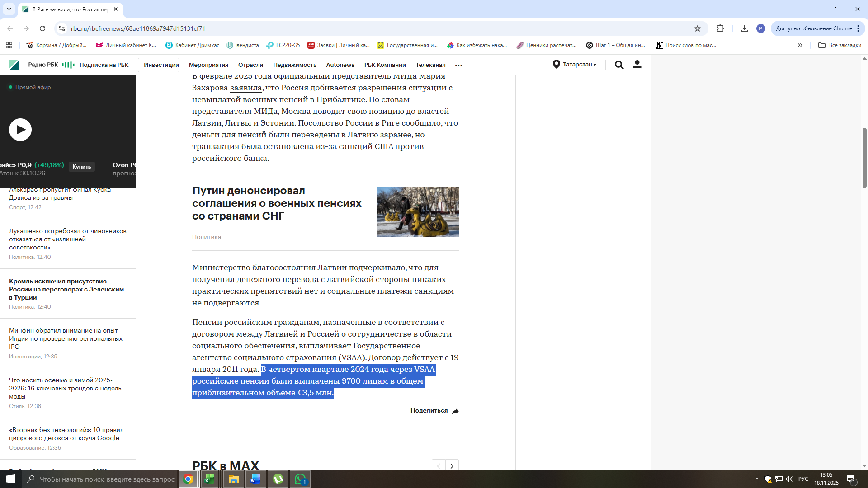Play the live broadcast video
This screenshot has height=488, width=868.
(20, 130)
